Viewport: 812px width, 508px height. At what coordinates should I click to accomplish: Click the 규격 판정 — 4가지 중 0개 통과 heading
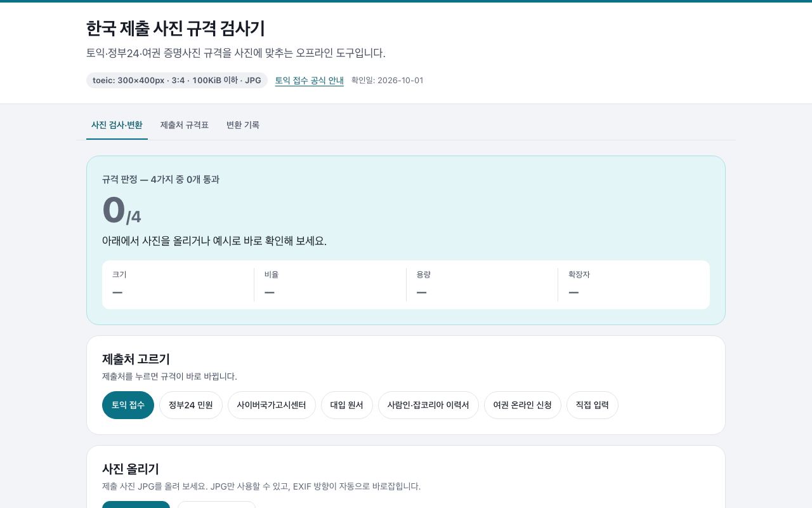(x=160, y=180)
